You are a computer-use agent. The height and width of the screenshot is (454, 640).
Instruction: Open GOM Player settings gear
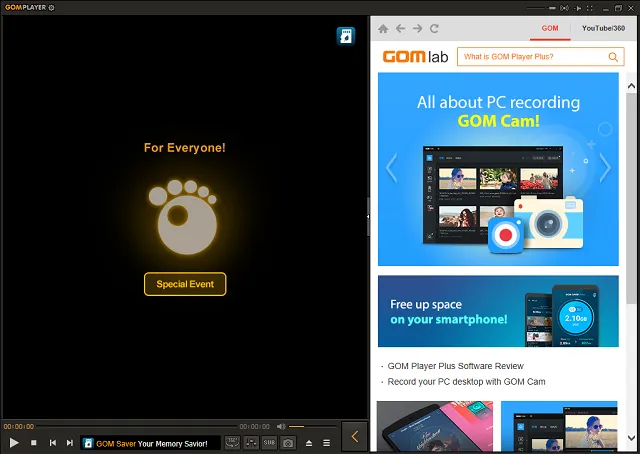(x=51, y=7)
